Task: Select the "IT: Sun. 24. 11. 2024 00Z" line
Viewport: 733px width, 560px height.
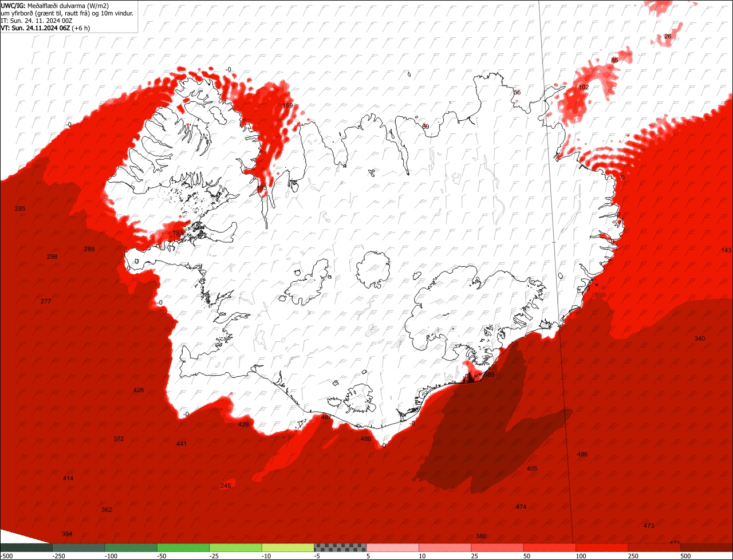Action: tap(37, 20)
